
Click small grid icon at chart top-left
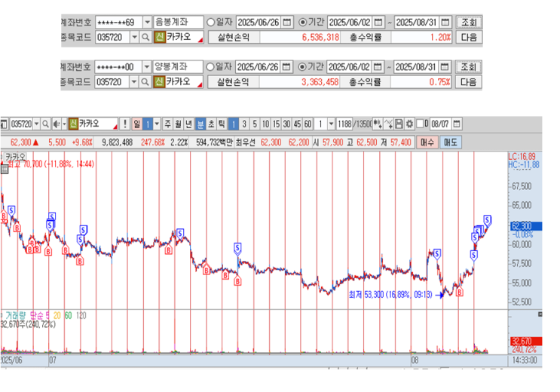pyautogui.click(x=5, y=170)
